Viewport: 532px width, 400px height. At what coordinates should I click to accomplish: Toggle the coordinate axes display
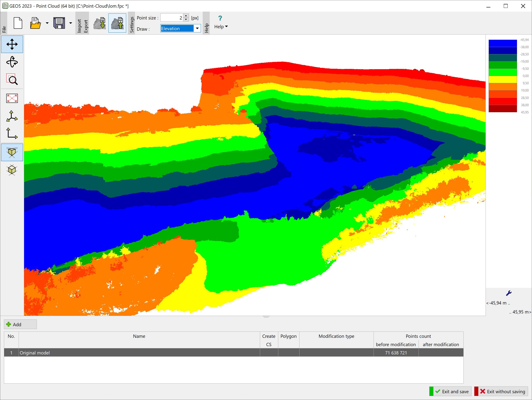pyautogui.click(x=12, y=116)
